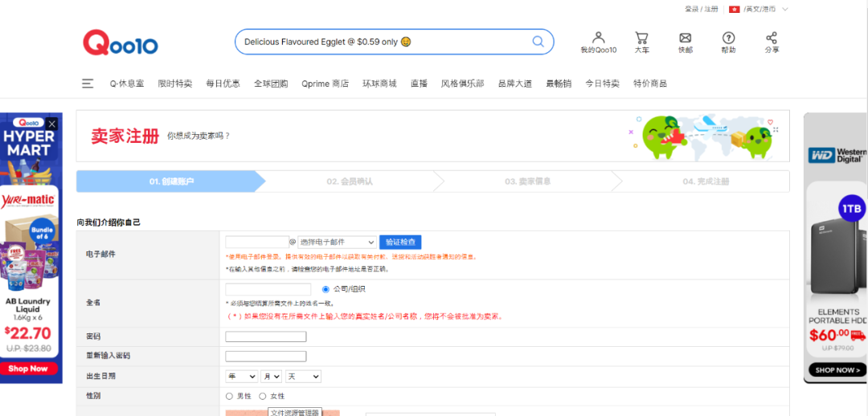868x416 pixels.
Task: Click the 英文/港币 language text
Action: pos(760,9)
